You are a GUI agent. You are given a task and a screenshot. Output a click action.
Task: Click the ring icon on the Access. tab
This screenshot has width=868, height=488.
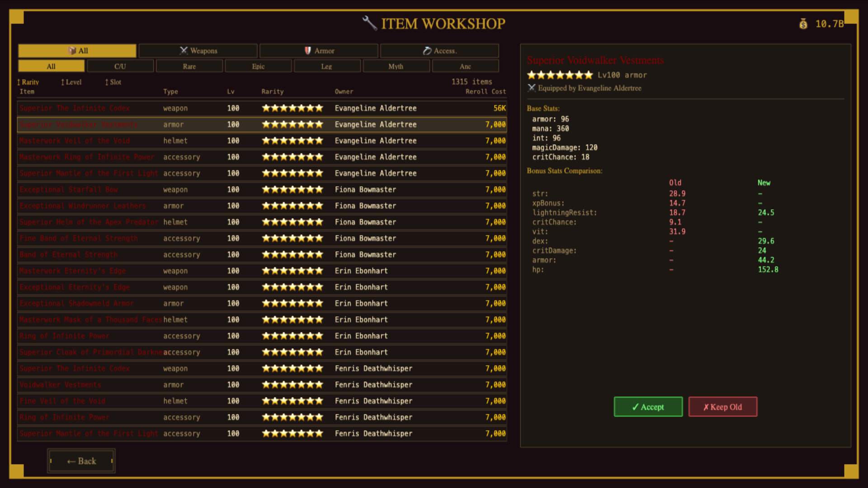(426, 51)
